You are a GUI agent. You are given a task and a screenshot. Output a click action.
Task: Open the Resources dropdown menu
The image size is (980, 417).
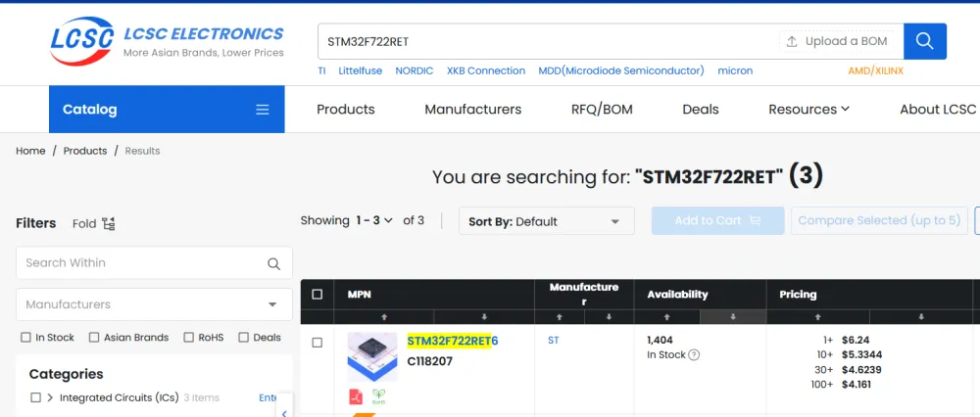(808, 110)
